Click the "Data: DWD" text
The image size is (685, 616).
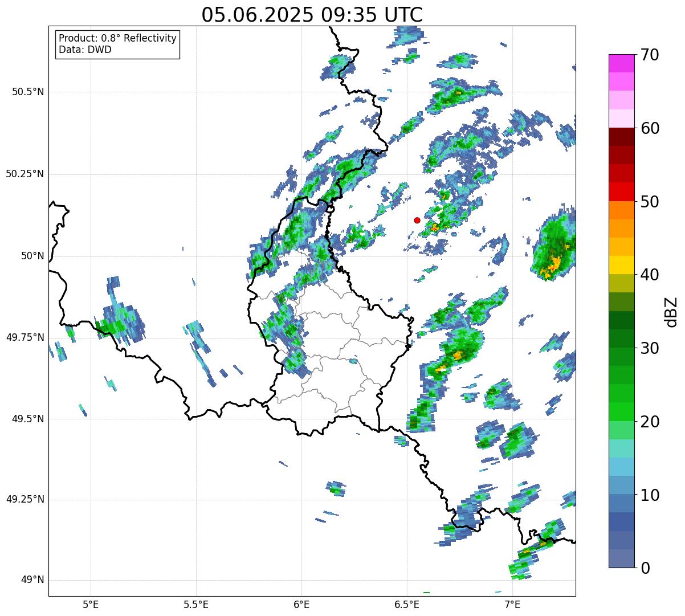(x=85, y=50)
